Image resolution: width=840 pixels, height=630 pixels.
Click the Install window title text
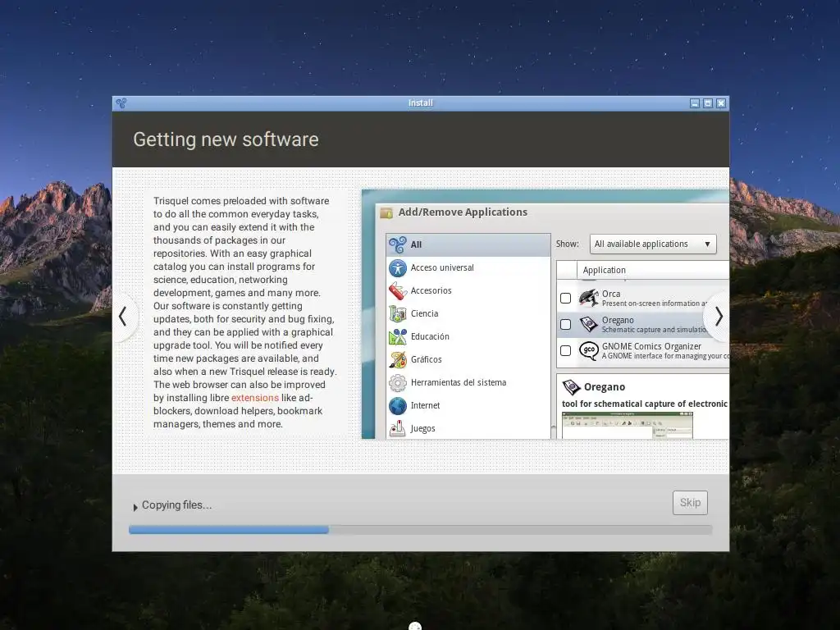[x=421, y=103]
